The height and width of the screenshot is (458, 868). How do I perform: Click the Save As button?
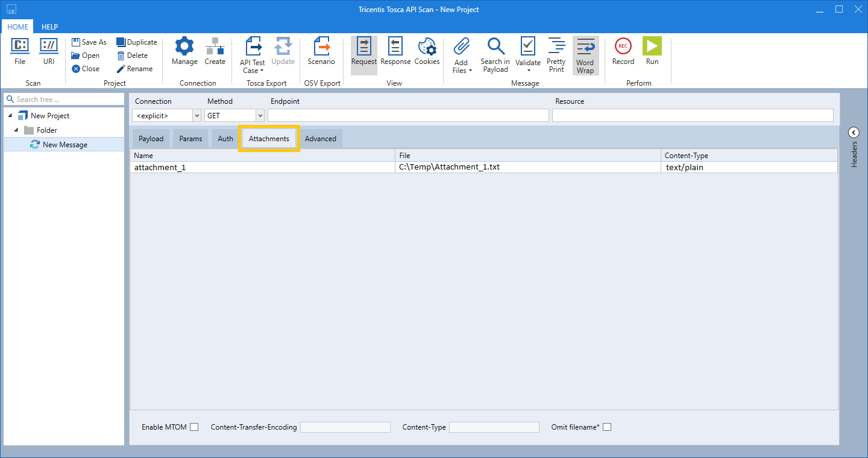tap(89, 42)
